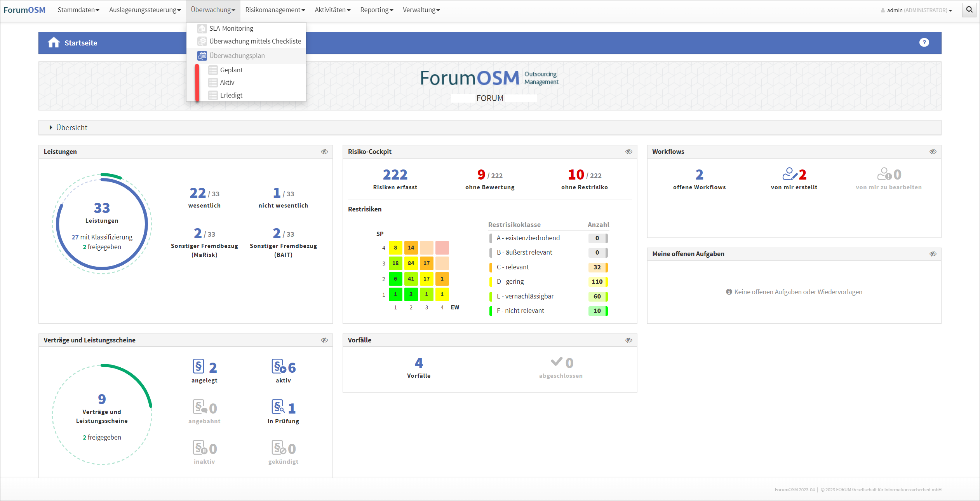
Task: Select 'Geplant' under Überwachungsplan
Action: coord(231,70)
